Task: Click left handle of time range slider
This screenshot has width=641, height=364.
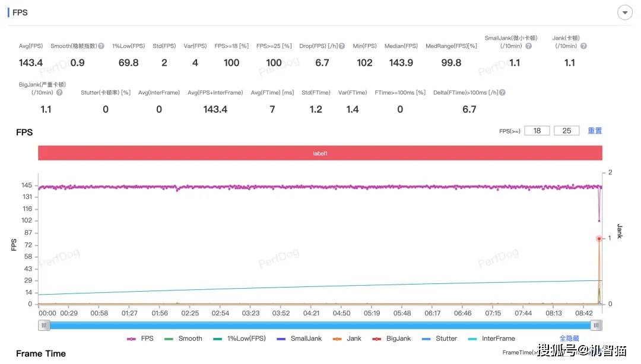Action: tap(44, 325)
